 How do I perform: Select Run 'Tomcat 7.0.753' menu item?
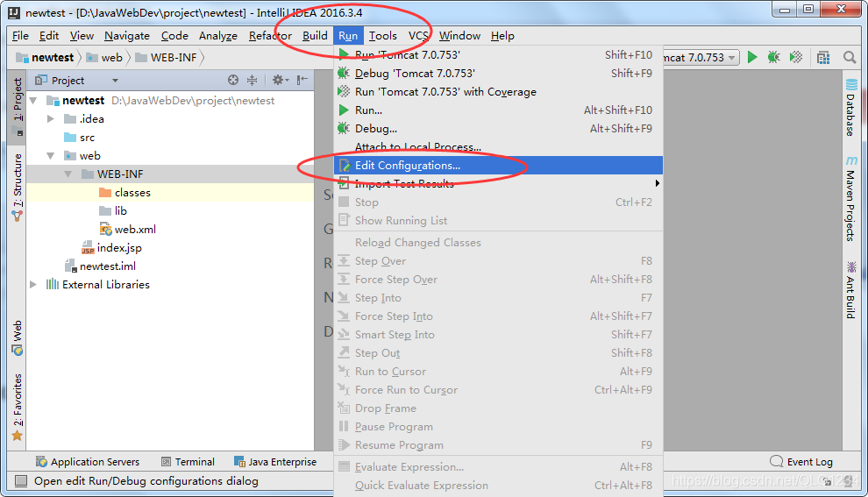coord(498,55)
